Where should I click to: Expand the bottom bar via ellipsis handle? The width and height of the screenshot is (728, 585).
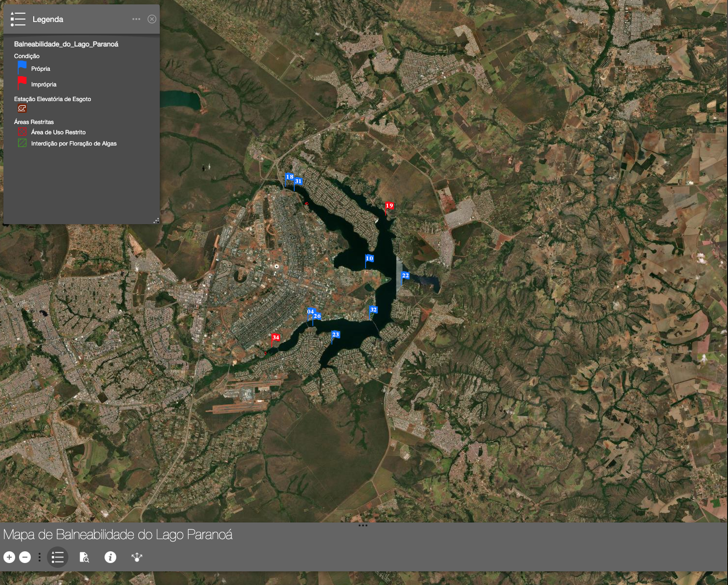point(363,525)
